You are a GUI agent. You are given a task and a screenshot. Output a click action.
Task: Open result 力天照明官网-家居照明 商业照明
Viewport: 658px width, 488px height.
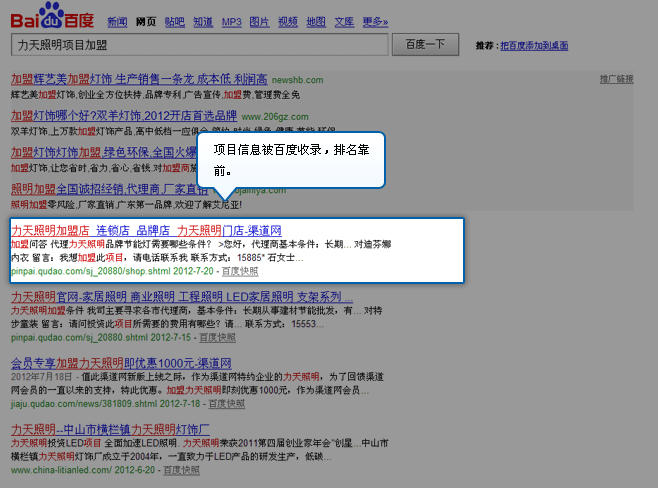click(182, 297)
